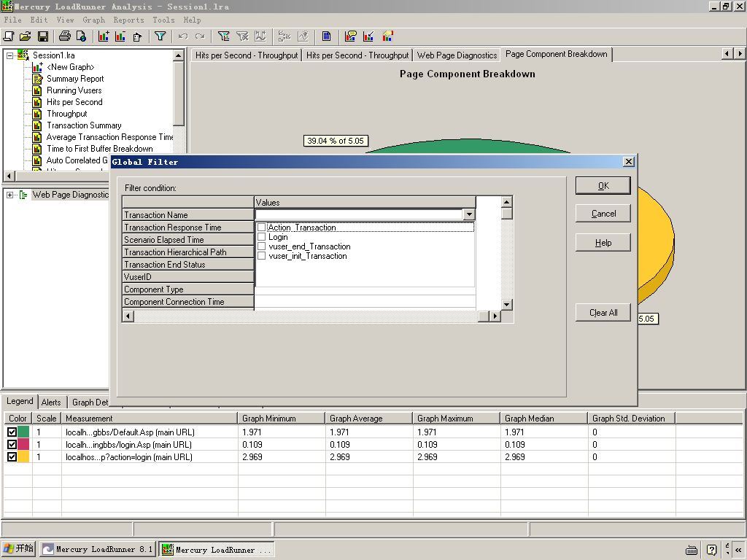The image size is (747, 560).
Task: Click the <New Graph> icon in tree
Action: pyautogui.click(x=37, y=67)
